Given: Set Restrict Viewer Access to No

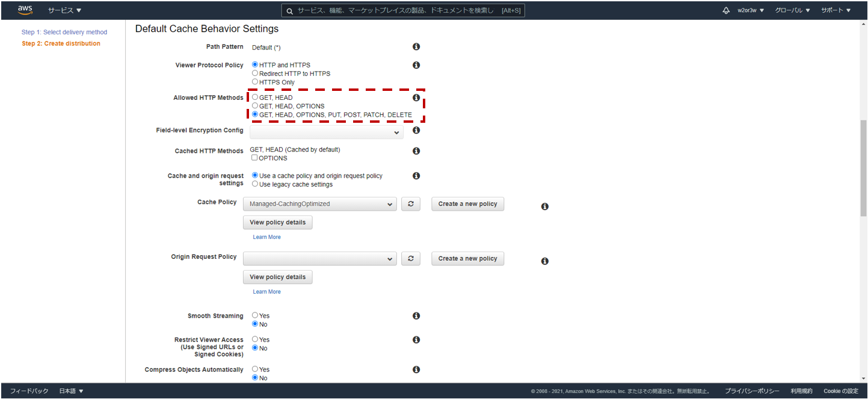Looking at the screenshot, I should 255,348.
